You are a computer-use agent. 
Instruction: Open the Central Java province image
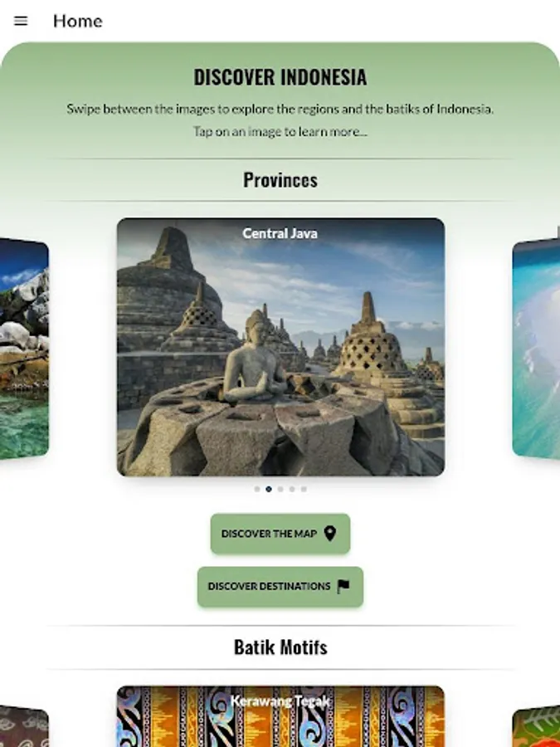coord(280,347)
